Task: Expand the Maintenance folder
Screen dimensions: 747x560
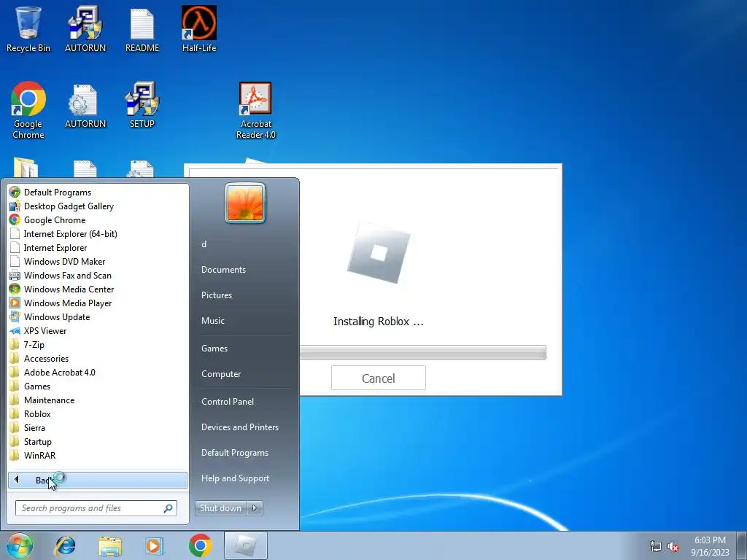Action: [98, 400]
